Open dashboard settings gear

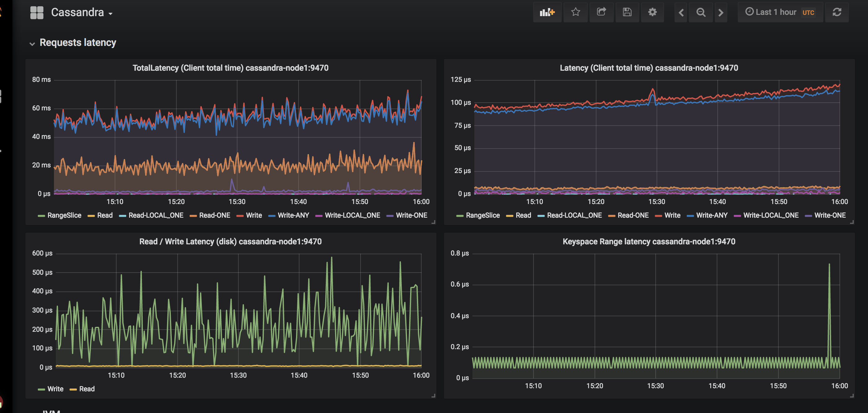click(x=652, y=12)
